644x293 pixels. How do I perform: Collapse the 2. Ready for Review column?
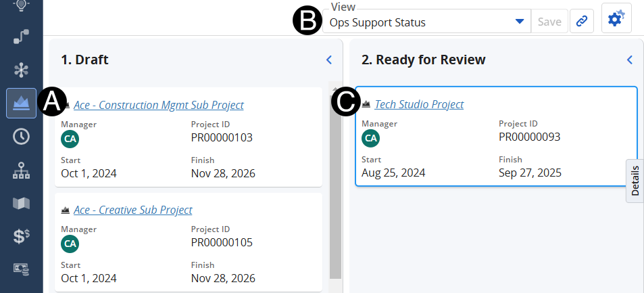629,60
